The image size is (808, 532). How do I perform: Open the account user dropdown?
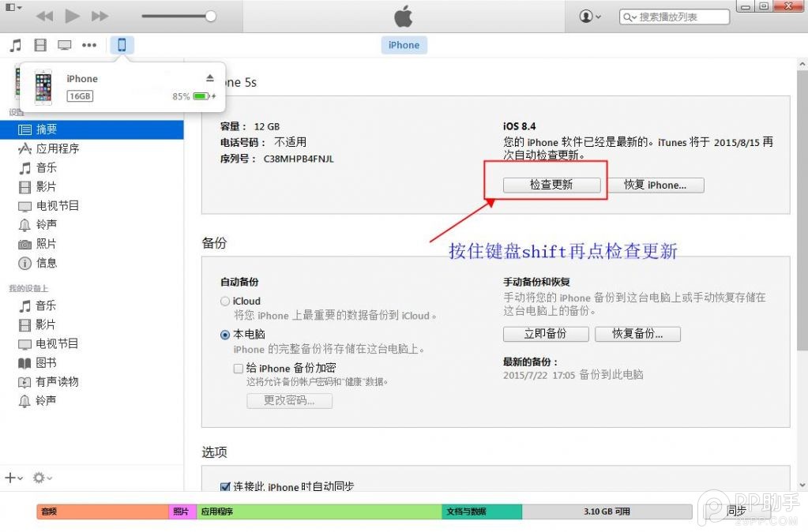click(590, 17)
